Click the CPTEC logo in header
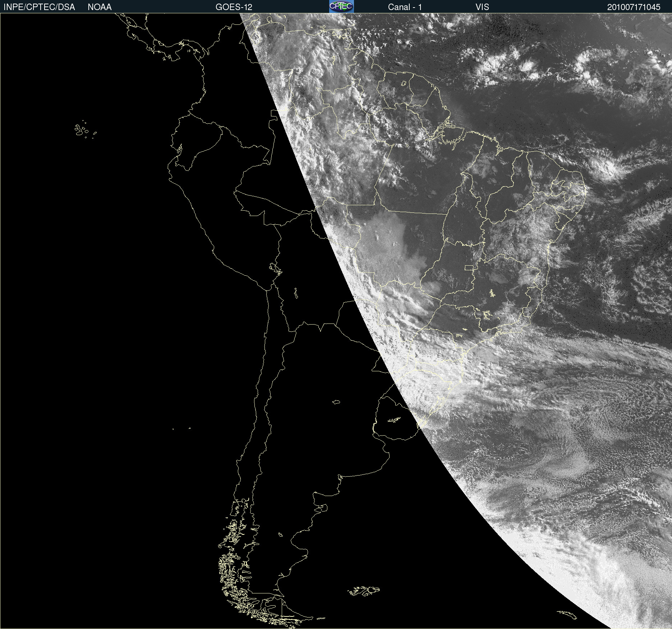 click(341, 6)
